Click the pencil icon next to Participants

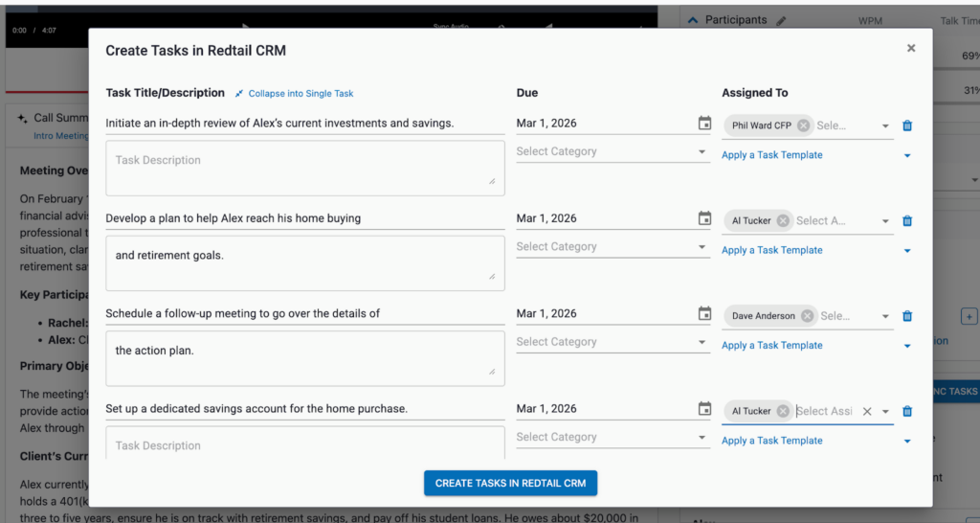[781, 20]
